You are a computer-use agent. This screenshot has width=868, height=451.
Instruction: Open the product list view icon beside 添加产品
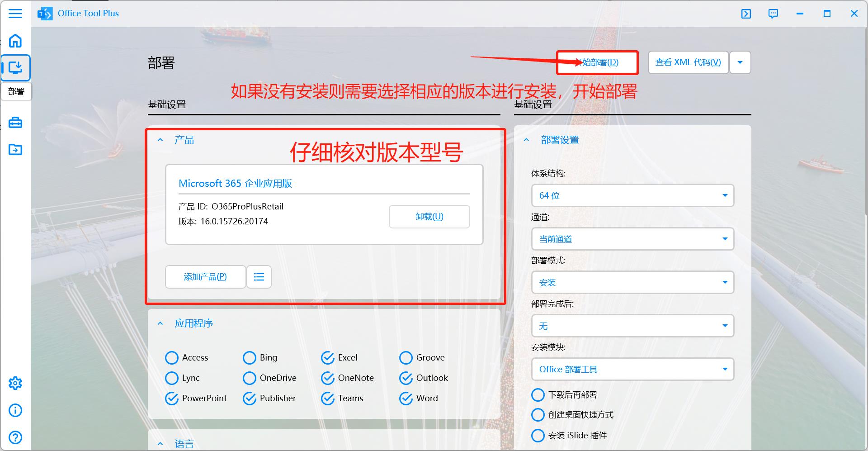259,276
